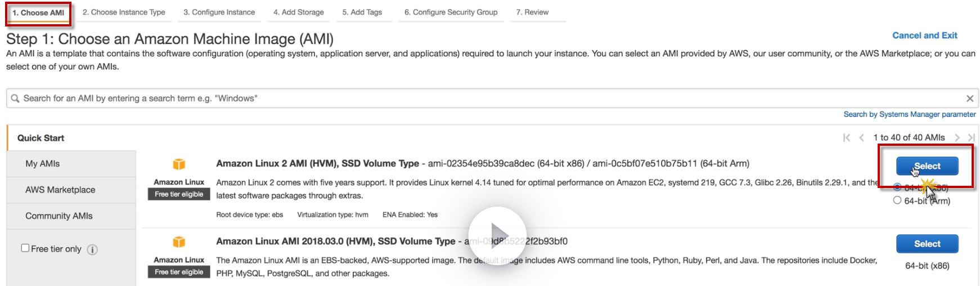Go to the 7. Review tab
The height and width of the screenshot is (286, 980).
click(532, 12)
